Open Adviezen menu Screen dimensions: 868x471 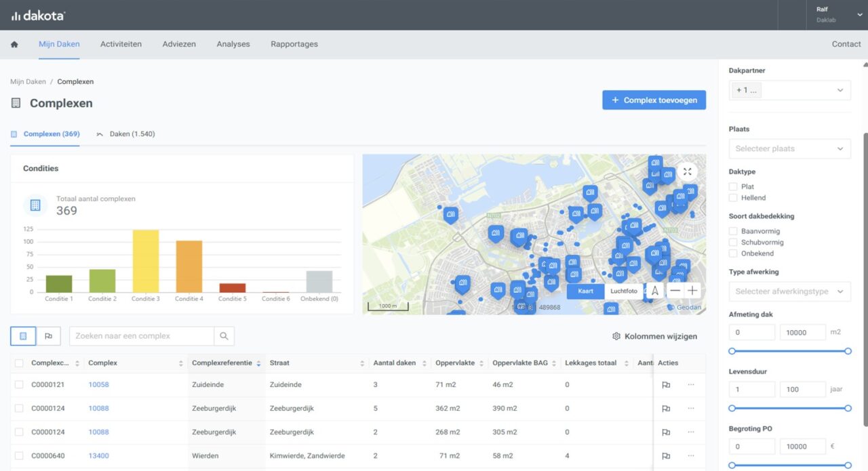point(179,44)
